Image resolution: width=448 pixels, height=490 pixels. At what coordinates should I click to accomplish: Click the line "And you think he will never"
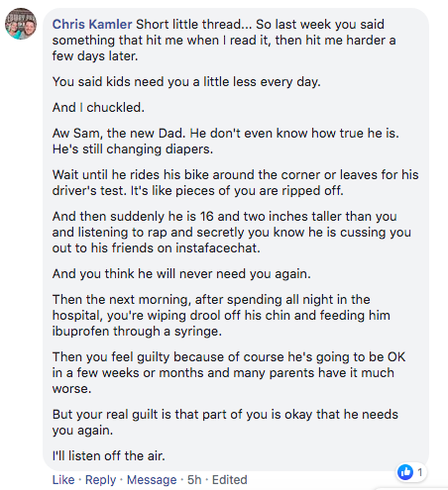[181, 274]
